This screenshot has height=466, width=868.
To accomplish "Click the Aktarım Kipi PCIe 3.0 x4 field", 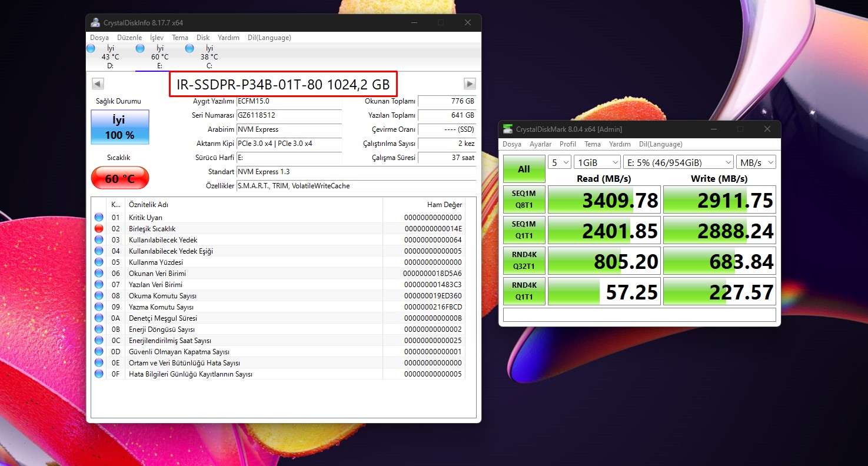I will pos(289,144).
